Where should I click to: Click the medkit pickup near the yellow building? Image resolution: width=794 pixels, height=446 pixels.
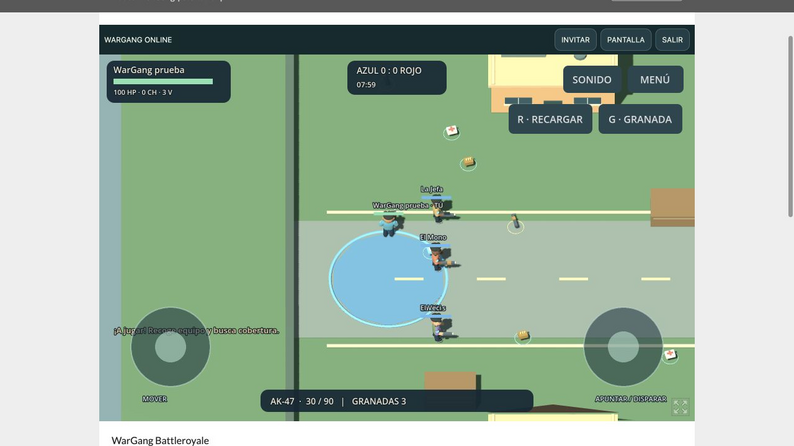tap(451, 132)
